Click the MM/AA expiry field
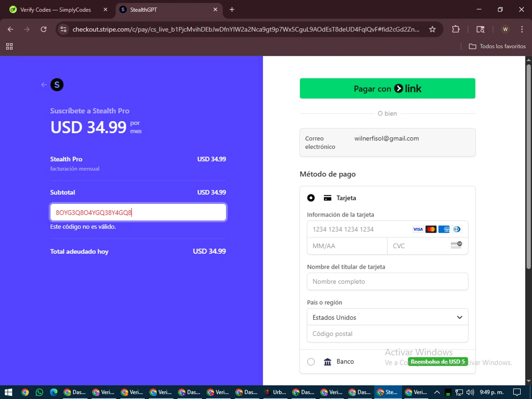Image resolution: width=532 pixels, height=399 pixels. pos(347,246)
